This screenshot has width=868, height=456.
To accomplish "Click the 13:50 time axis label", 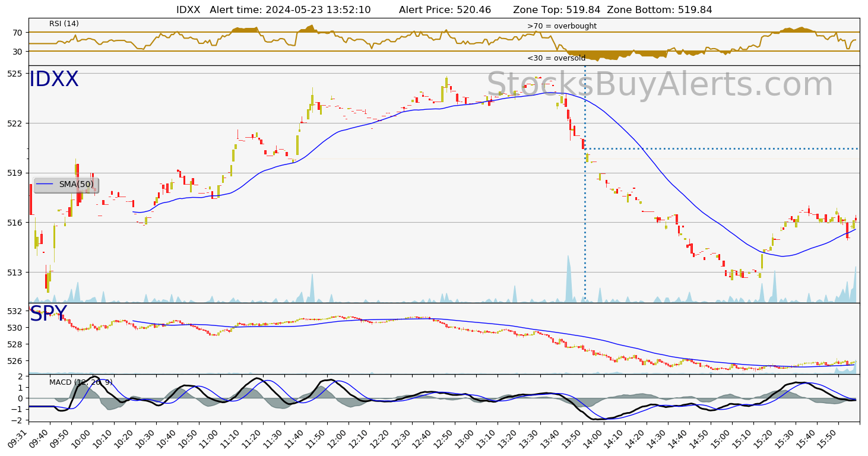I will (x=572, y=440).
